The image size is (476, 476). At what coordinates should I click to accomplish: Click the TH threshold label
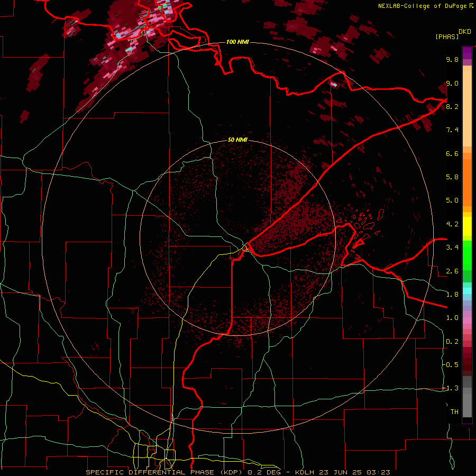454,412
